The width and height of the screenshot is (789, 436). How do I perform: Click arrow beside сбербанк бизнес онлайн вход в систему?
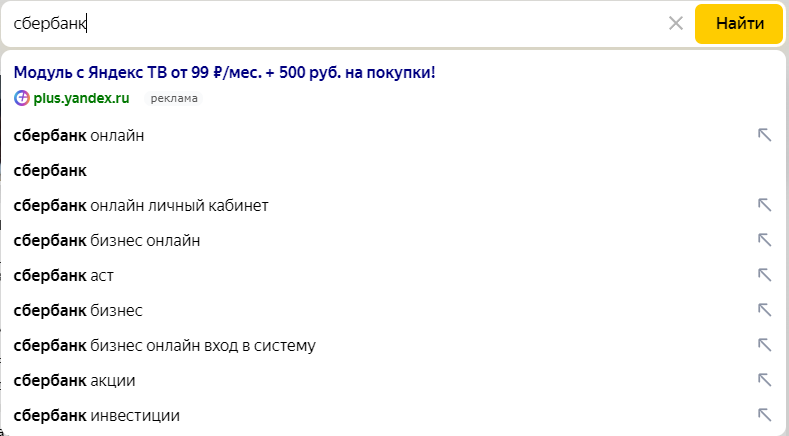tap(764, 345)
